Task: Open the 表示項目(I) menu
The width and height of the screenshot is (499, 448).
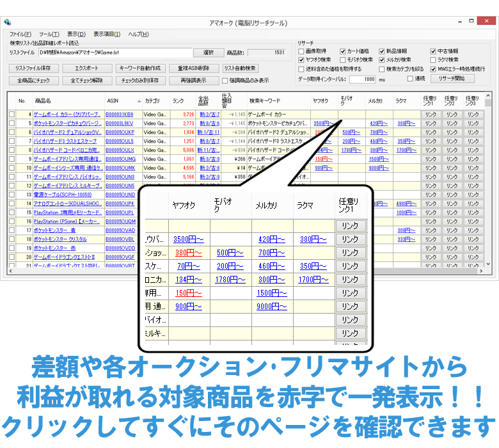Action: coord(107,35)
